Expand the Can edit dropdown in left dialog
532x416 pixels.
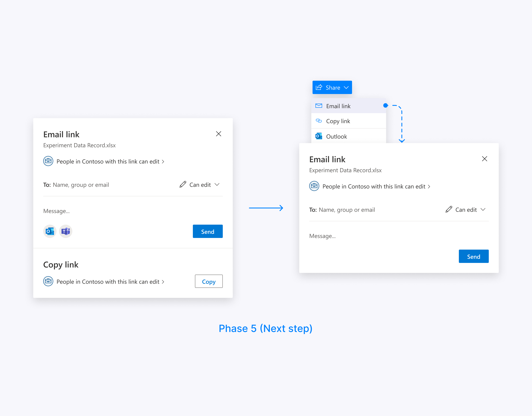pos(200,185)
